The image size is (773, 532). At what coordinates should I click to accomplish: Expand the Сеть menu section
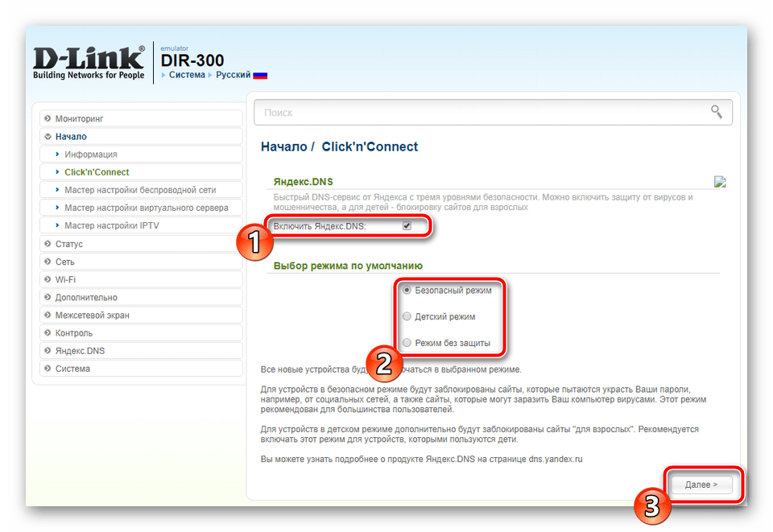[x=141, y=262]
